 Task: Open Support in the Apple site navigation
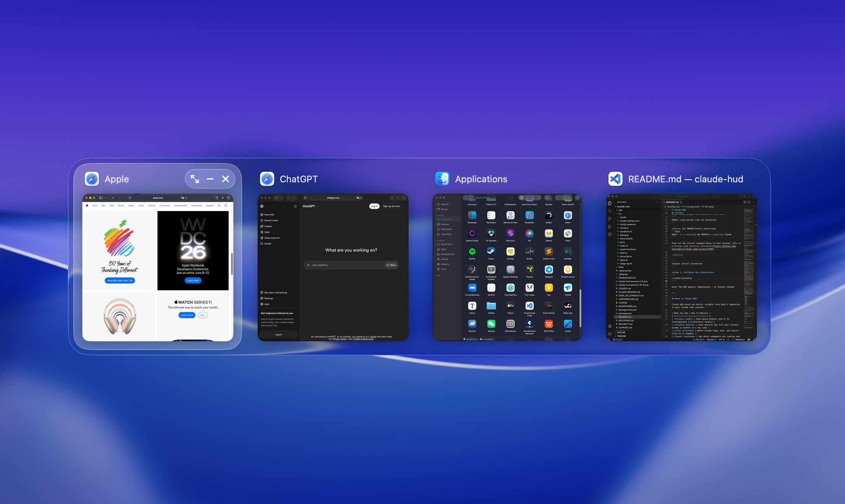[x=210, y=205]
